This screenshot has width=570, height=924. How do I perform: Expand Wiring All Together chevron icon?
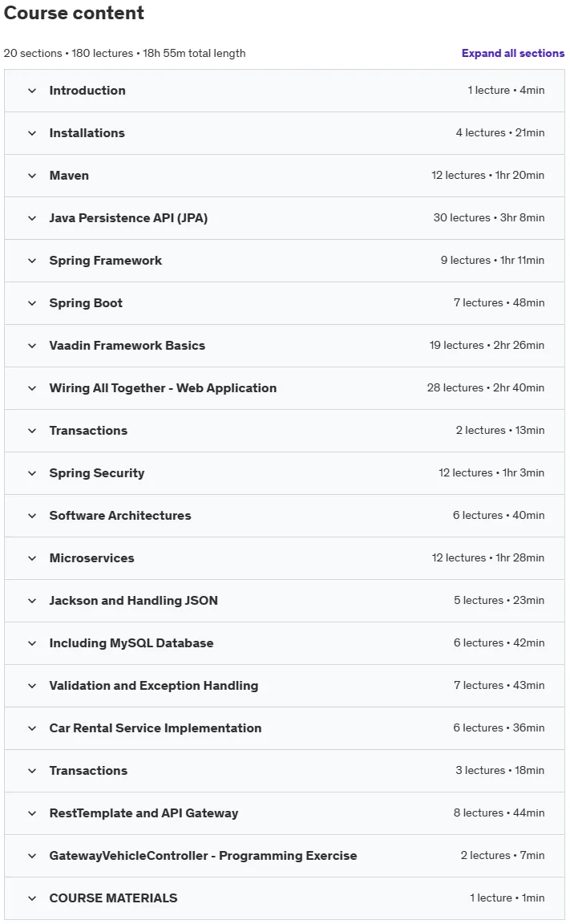(32, 387)
